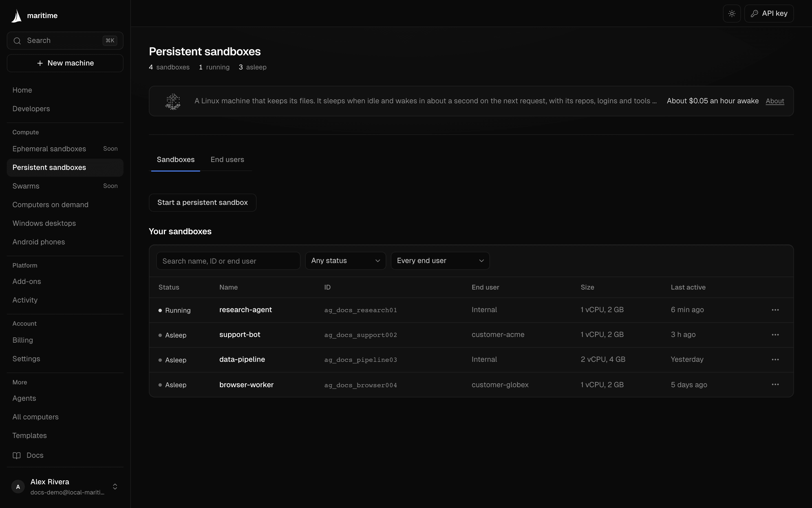Viewport: 812px width, 508px height.
Task: Open the Docs book icon link
Action: (16, 455)
